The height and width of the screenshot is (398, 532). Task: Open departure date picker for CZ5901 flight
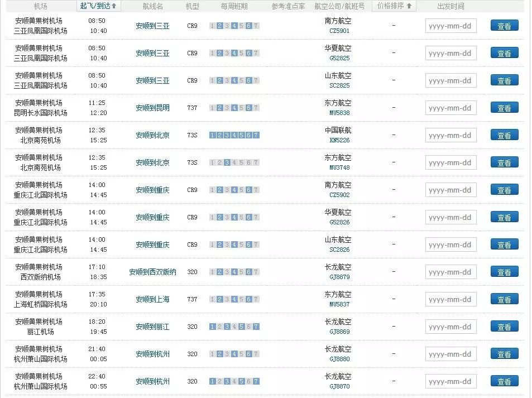pos(450,26)
